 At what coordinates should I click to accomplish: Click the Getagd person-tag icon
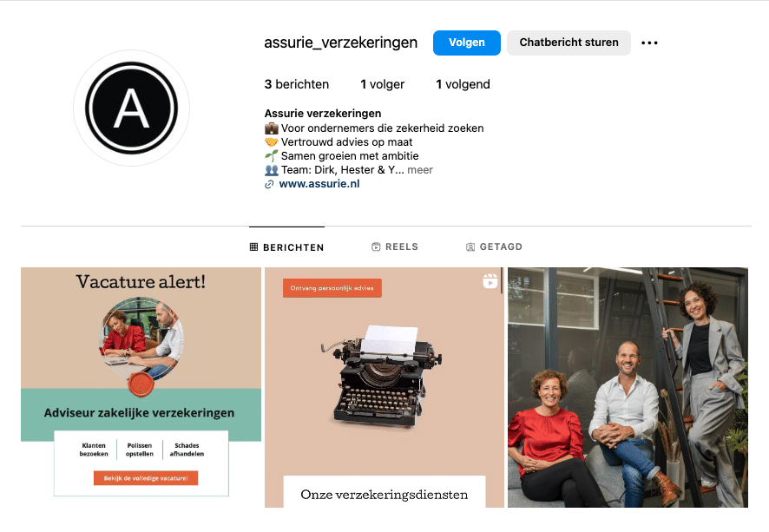click(470, 246)
